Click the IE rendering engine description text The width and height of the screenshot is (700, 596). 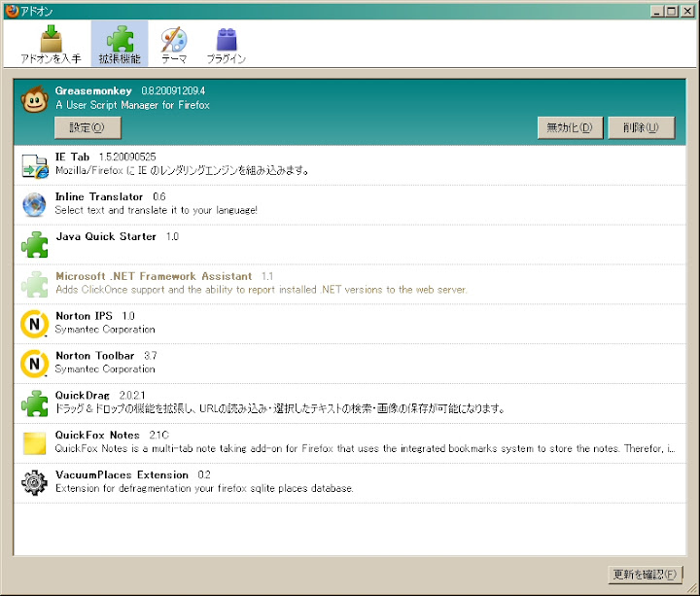click(x=182, y=170)
